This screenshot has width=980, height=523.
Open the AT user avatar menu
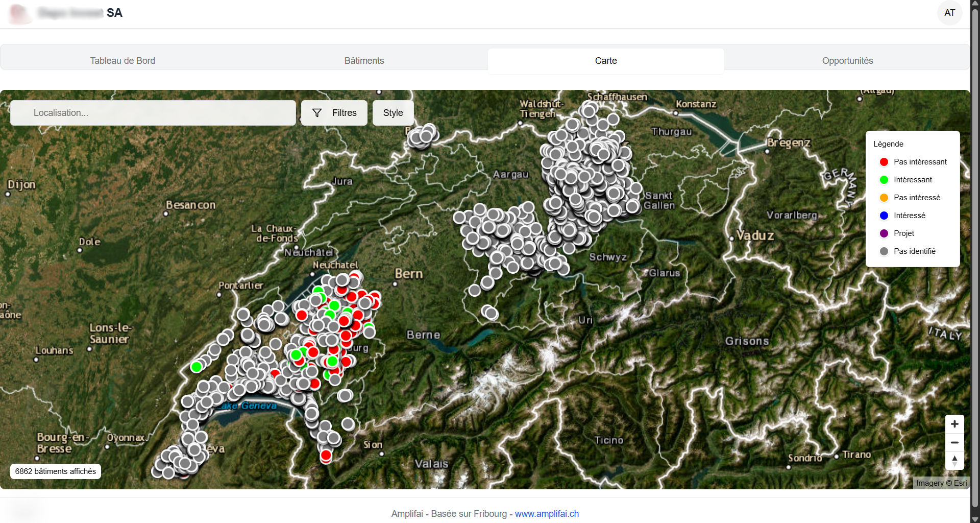click(950, 13)
